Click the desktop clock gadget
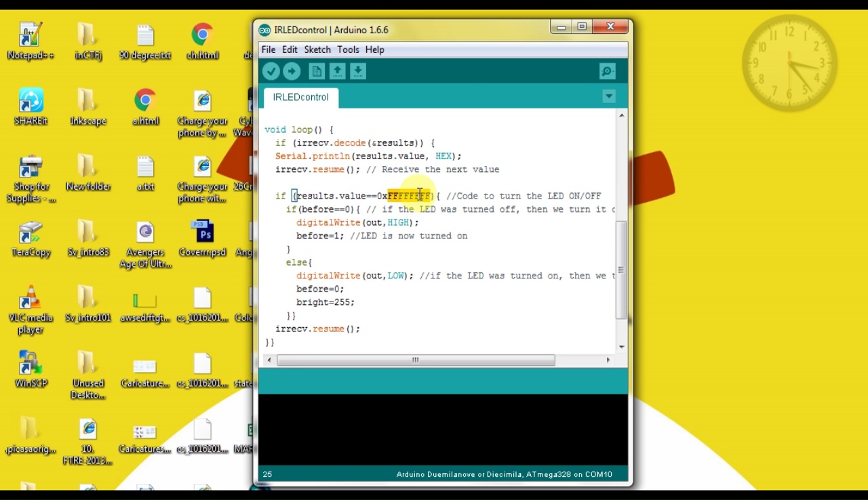868x500 pixels. 789,63
